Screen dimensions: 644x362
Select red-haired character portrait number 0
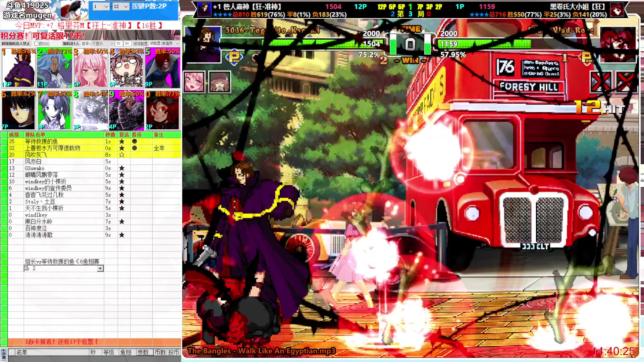pos(163,110)
